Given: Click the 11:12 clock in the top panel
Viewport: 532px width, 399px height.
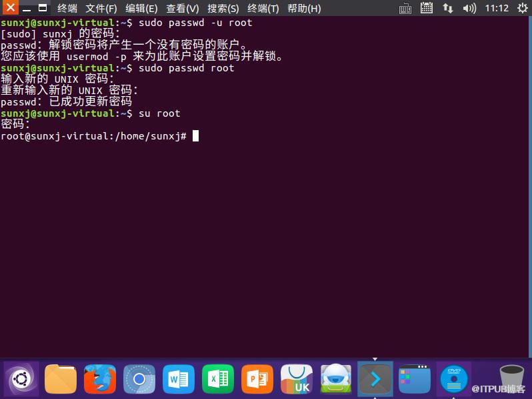Looking at the screenshot, I should (x=497, y=8).
